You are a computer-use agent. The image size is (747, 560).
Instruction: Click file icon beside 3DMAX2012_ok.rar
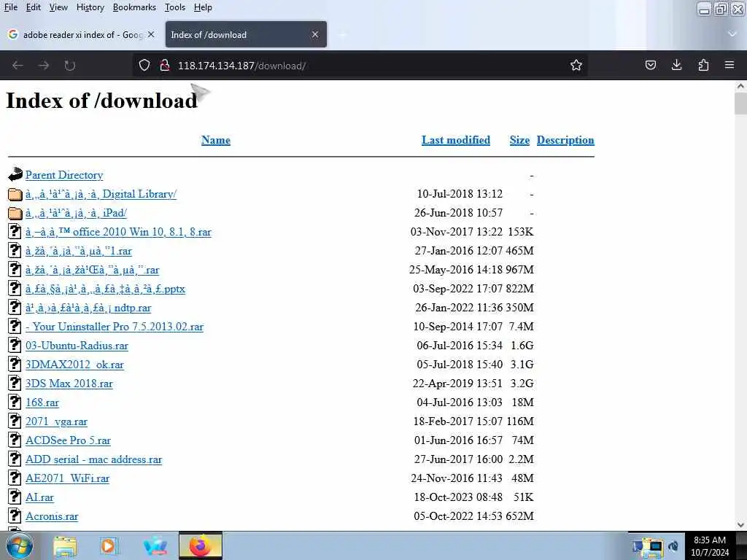point(15,365)
